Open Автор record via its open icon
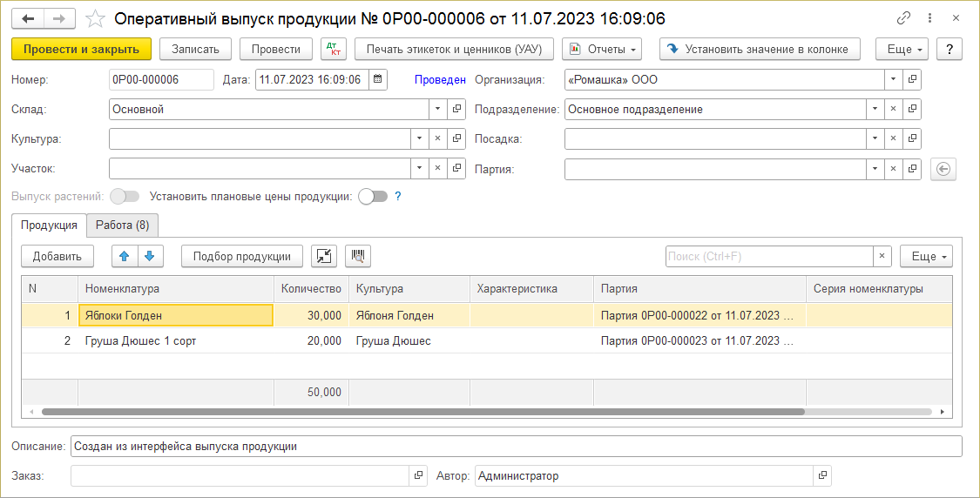This screenshot has width=980, height=498. [822, 475]
